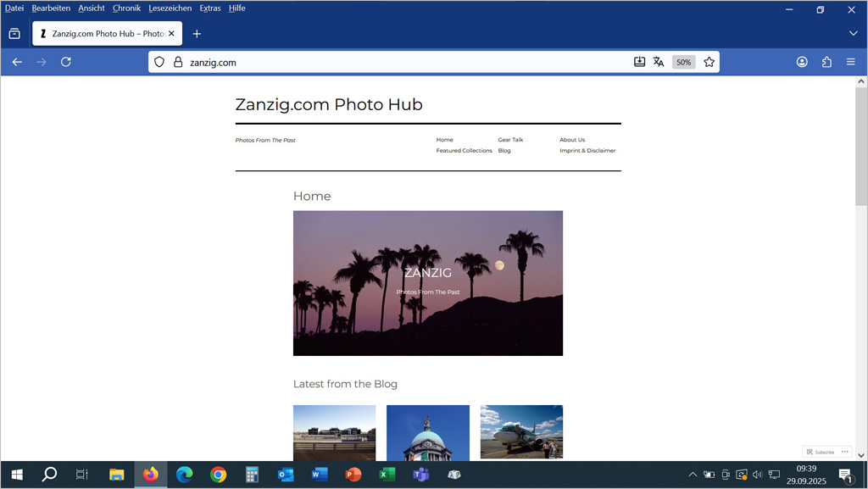
Task: Open Firefox account profile icon
Action: (802, 62)
